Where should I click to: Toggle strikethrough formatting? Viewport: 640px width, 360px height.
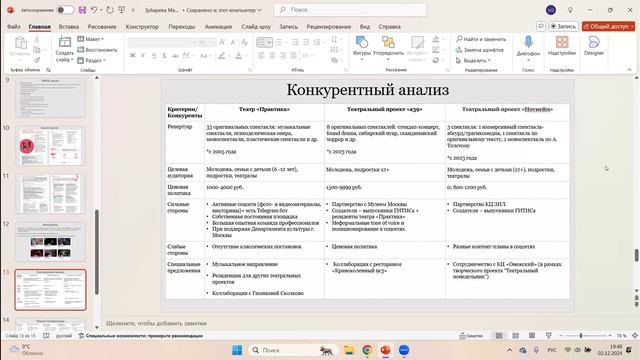(175, 56)
